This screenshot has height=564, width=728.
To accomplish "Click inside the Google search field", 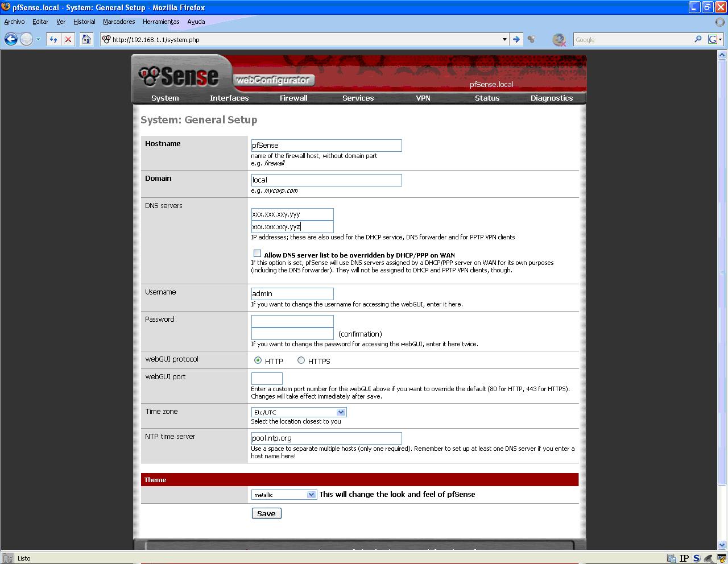I will tap(632, 39).
